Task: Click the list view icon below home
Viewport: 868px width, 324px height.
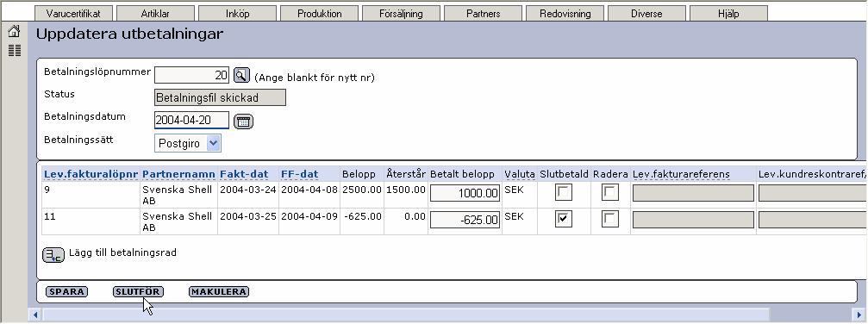Action: point(15,50)
